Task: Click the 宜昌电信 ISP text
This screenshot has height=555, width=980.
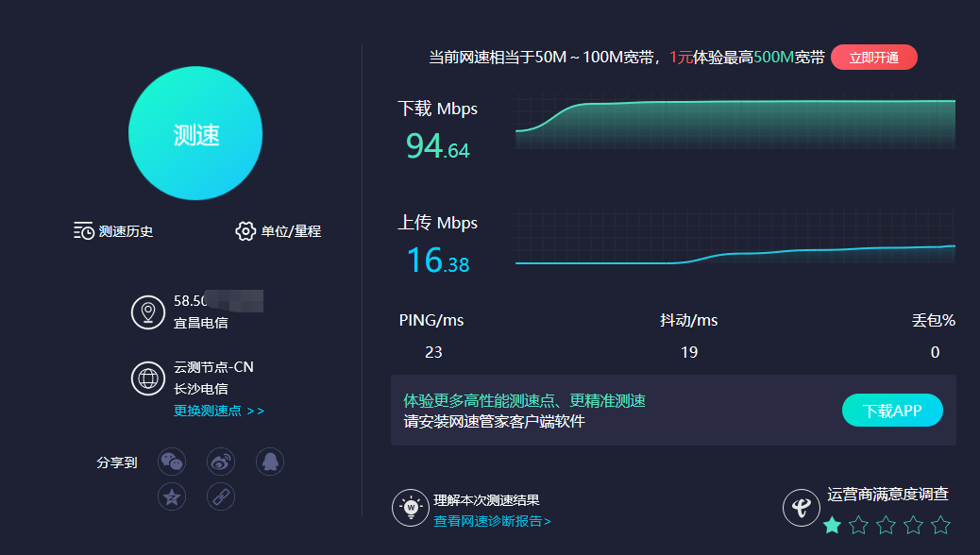Action: tap(200, 323)
